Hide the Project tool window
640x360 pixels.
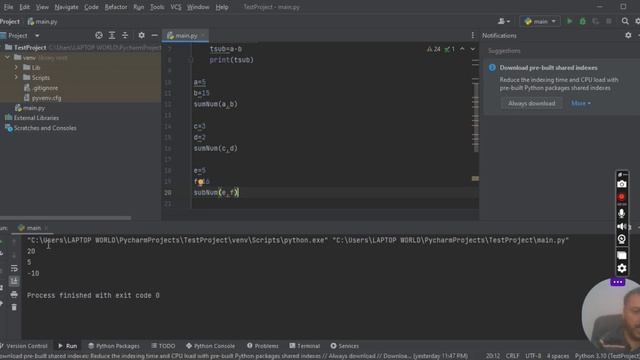coord(154,36)
